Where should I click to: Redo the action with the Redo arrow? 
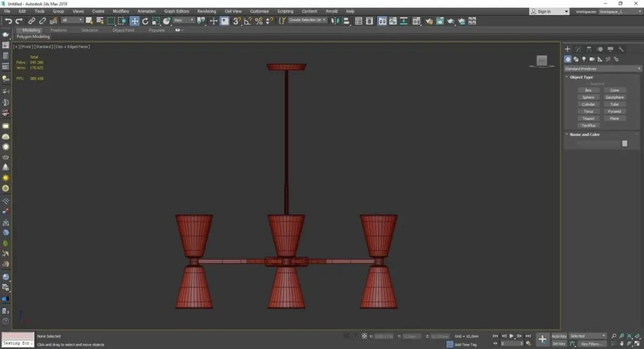pyautogui.click(x=19, y=21)
